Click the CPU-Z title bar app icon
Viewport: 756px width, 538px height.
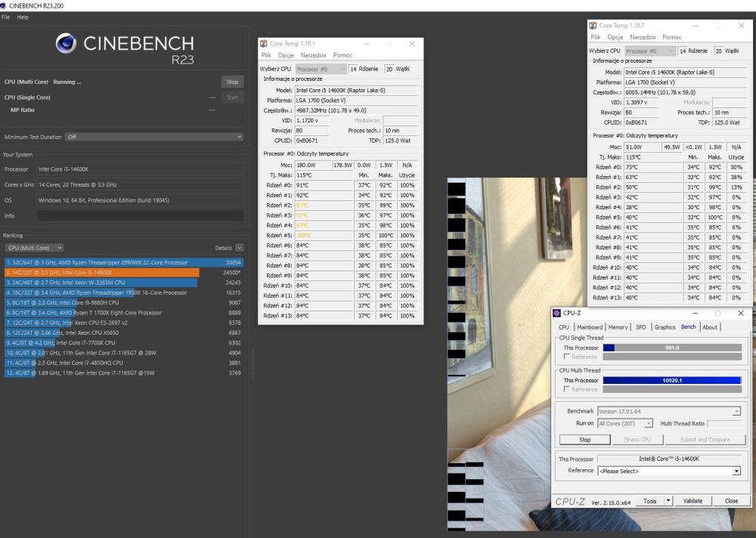pyautogui.click(x=558, y=313)
